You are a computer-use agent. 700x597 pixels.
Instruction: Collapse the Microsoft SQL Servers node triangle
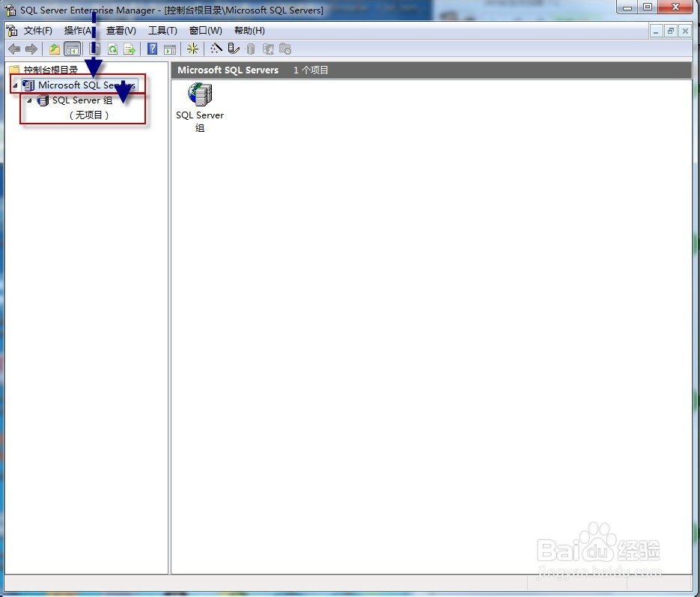tap(15, 85)
